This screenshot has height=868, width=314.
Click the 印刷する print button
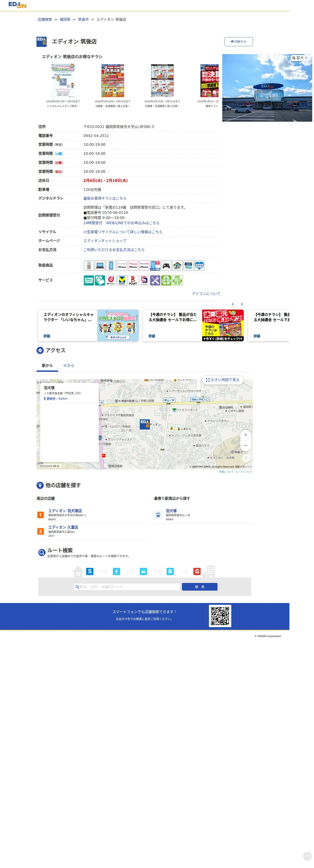tap(238, 41)
